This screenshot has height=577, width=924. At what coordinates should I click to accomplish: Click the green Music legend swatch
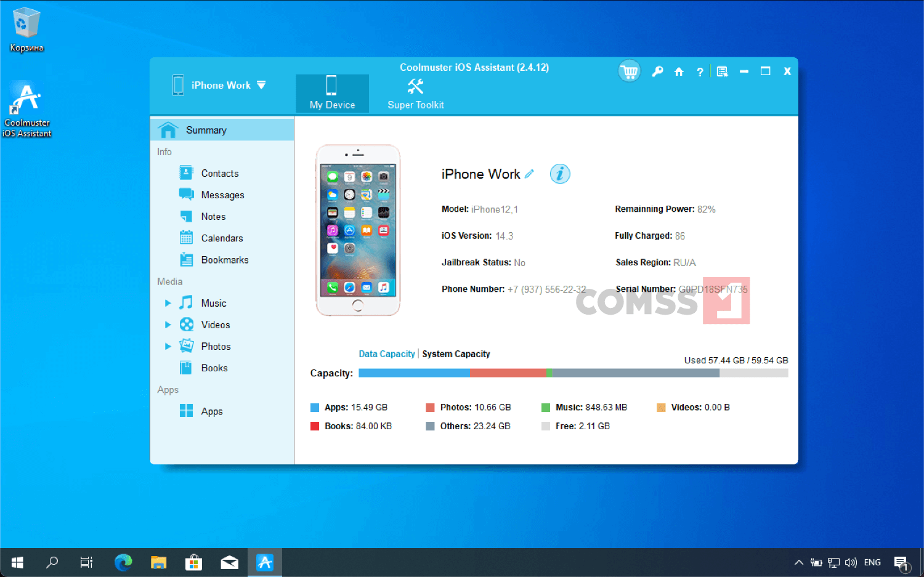(x=545, y=408)
